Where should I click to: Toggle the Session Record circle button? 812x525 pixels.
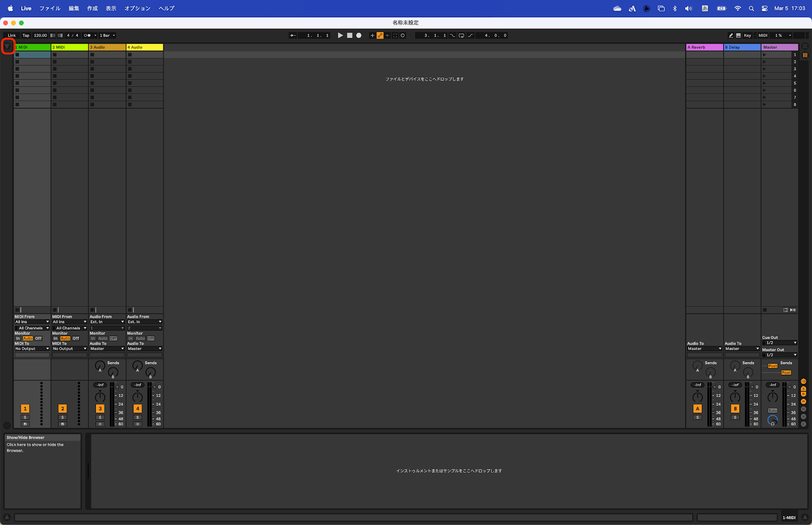403,36
